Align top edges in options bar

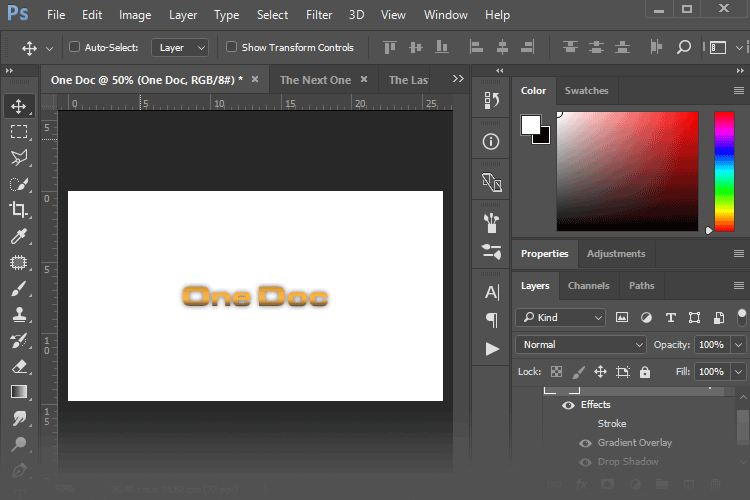[x=390, y=47]
